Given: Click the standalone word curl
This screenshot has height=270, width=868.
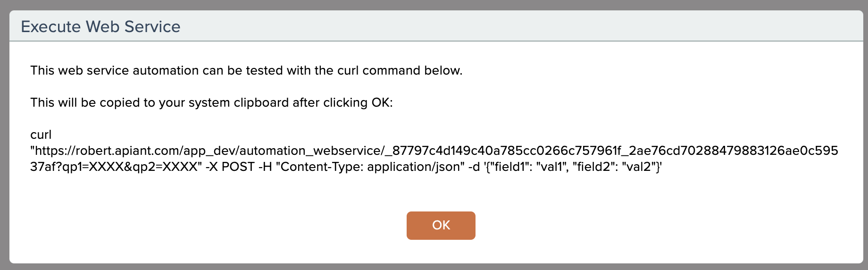Looking at the screenshot, I should tap(41, 135).
